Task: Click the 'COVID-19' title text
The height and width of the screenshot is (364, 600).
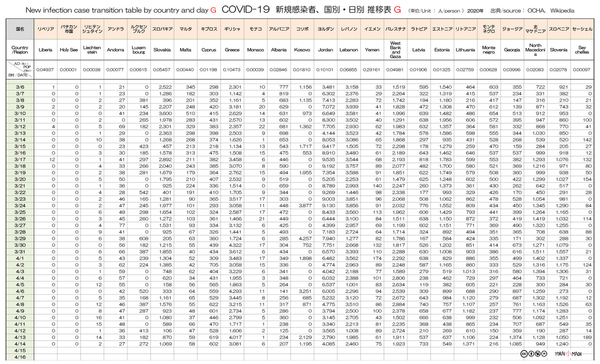Action: point(244,9)
